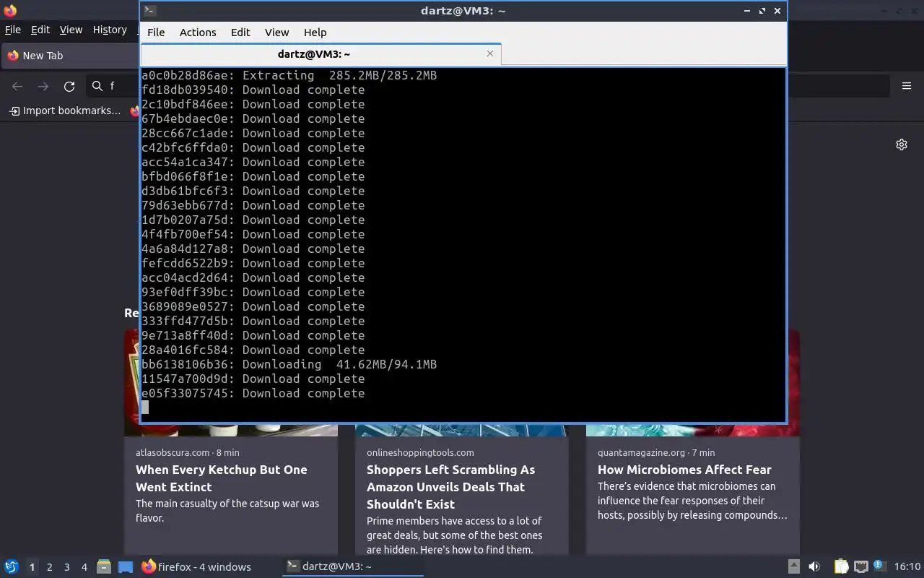Open the clipboard manager tray icon
The image size is (924, 578).
coord(841,566)
